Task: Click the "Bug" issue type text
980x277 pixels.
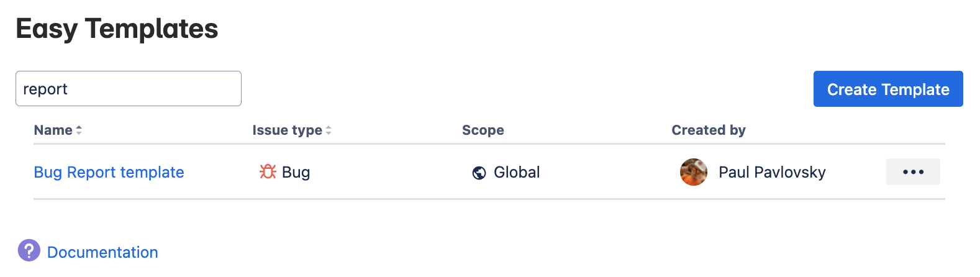Action: [x=296, y=173]
